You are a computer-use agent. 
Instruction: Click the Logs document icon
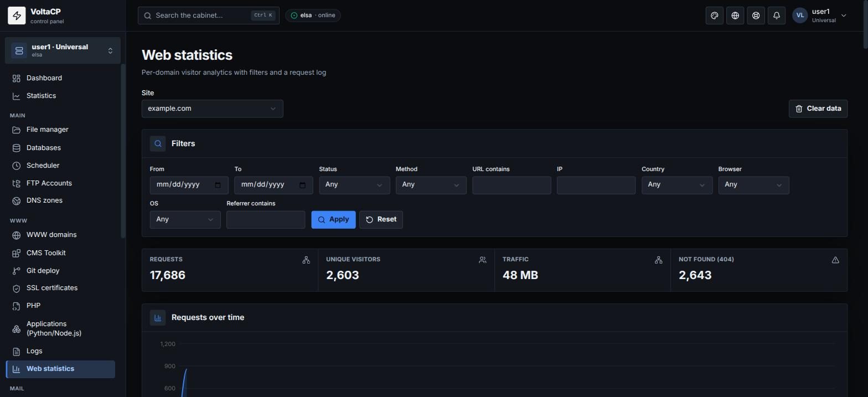tap(17, 351)
